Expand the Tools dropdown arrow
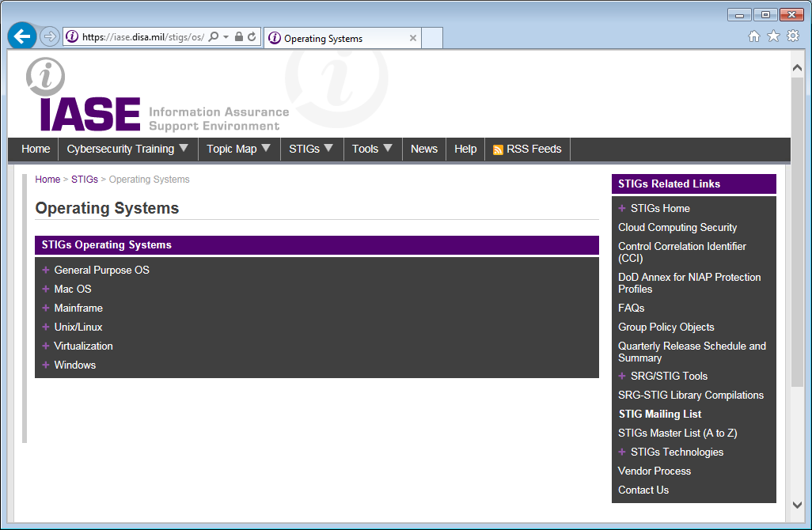The width and height of the screenshot is (812, 530). pos(388,148)
